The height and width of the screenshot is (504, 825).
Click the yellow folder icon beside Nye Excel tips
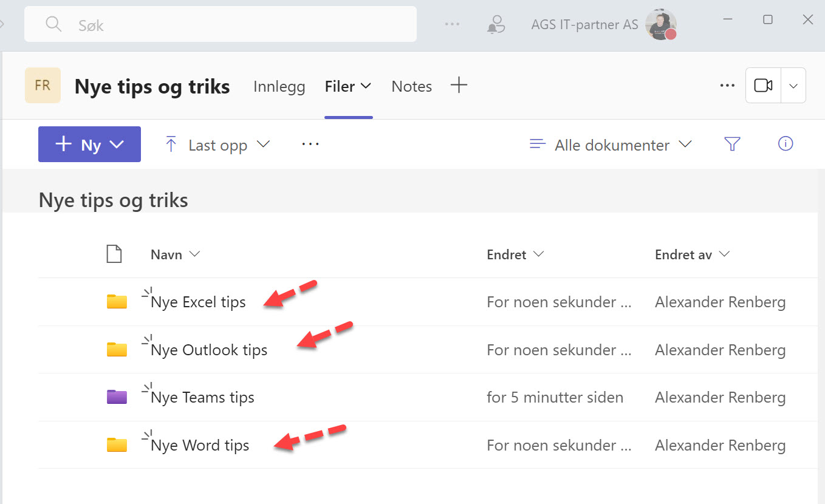pos(117,301)
